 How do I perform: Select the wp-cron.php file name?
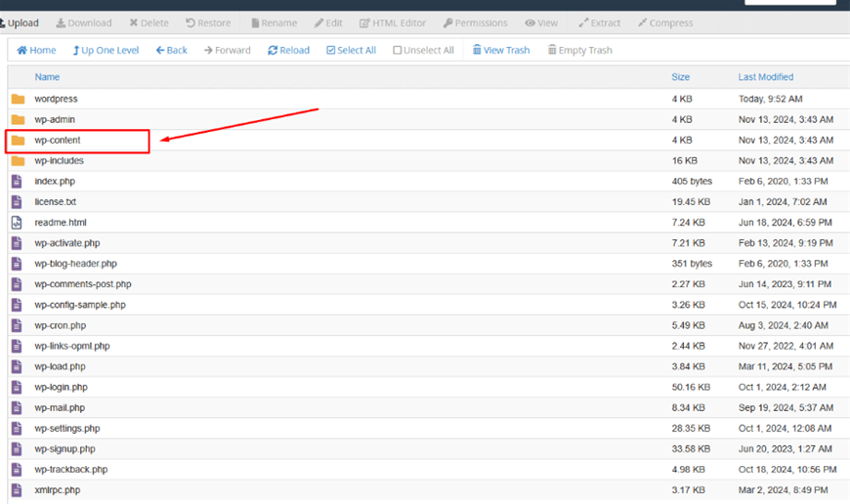coord(61,325)
